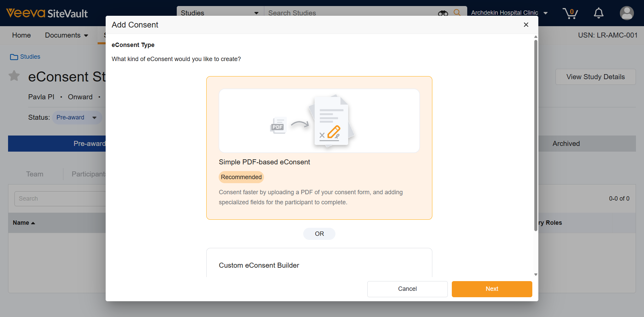The image size is (644, 317).
Task: Switch to the Participants tab
Action: [89, 174]
